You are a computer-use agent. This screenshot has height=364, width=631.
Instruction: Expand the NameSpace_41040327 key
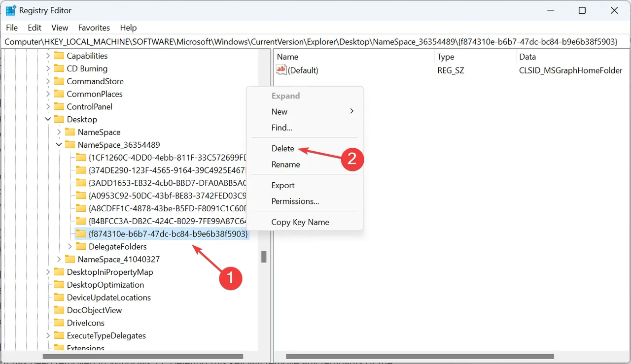[x=59, y=259]
